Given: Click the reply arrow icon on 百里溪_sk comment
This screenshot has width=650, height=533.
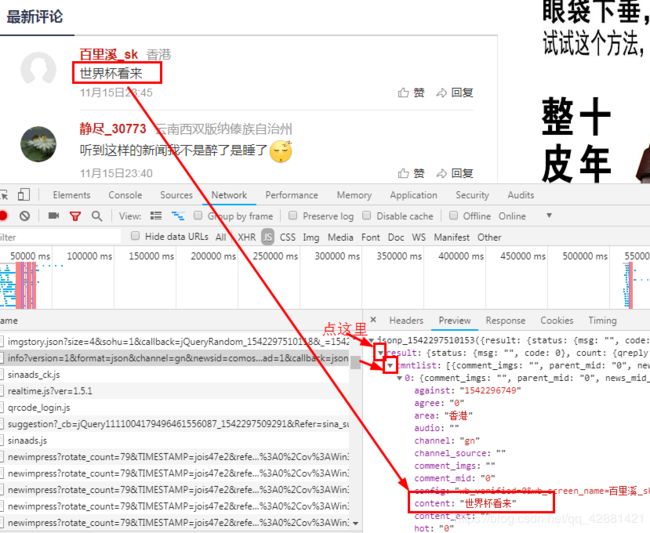Looking at the screenshot, I should click(441, 93).
